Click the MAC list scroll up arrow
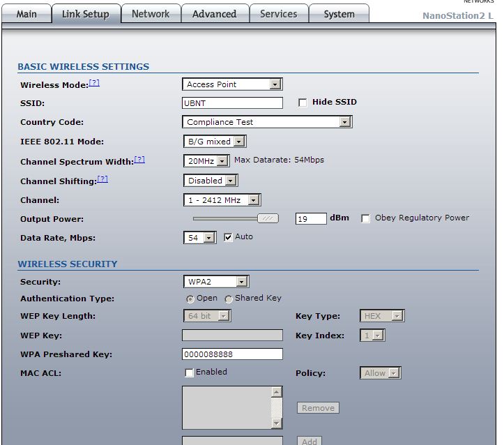Image resolution: width=504 pixels, height=445 pixels. (x=277, y=392)
